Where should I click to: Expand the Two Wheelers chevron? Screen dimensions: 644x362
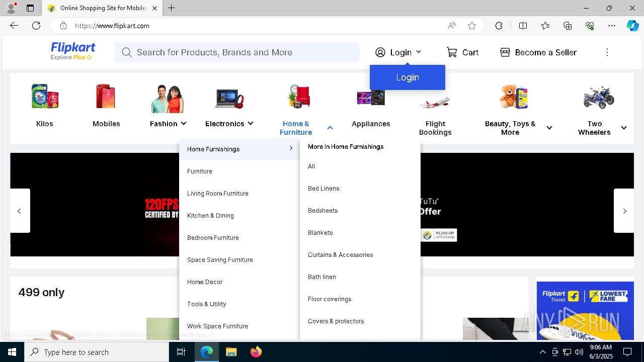(624, 128)
